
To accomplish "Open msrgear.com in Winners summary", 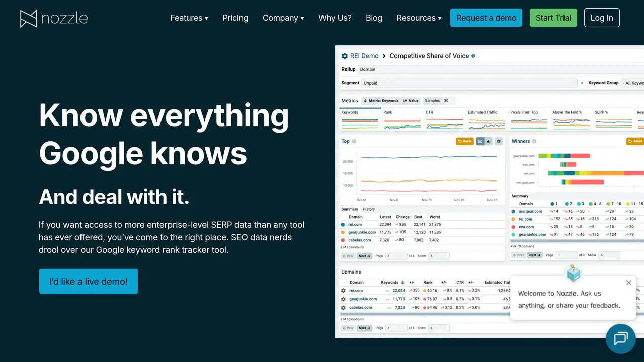I will [530, 211].
